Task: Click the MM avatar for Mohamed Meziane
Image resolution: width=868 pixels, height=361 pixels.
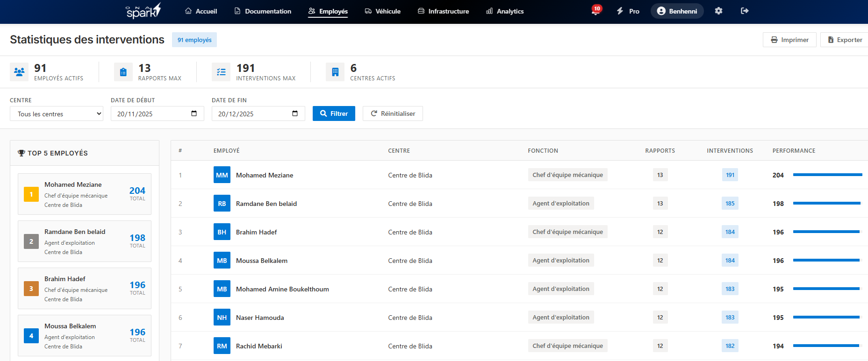Action: click(x=222, y=175)
